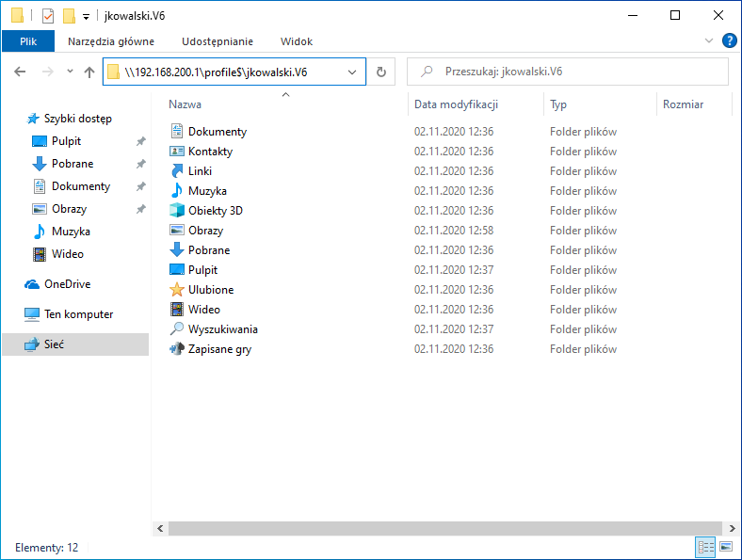Select the Pobrane folder icon in file list

[176, 250]
